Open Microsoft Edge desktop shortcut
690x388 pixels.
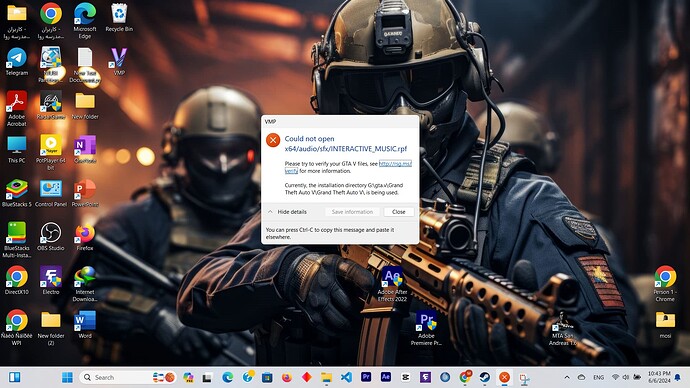click(85, 21)
